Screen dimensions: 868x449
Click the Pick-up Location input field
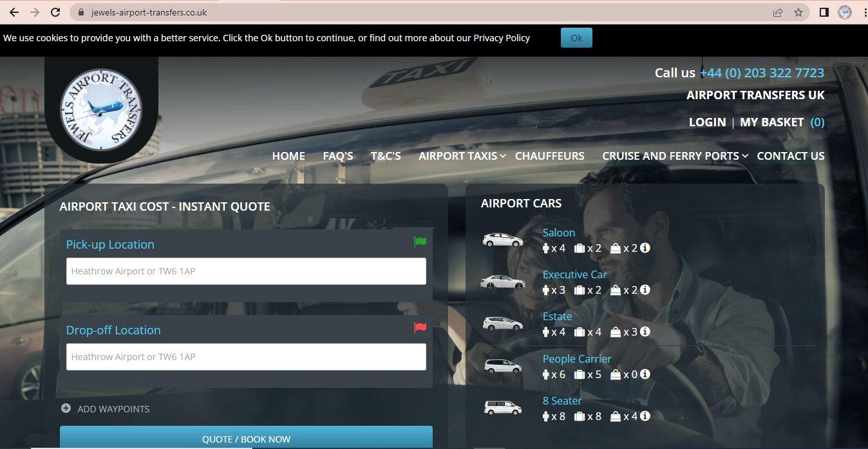(246, 271)
